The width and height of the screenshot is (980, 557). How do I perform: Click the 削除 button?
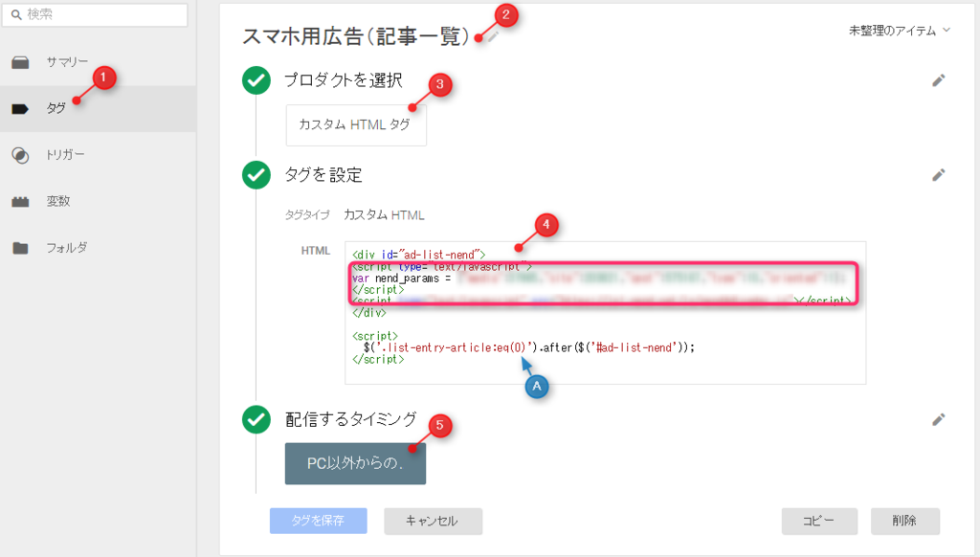[905, 521]
